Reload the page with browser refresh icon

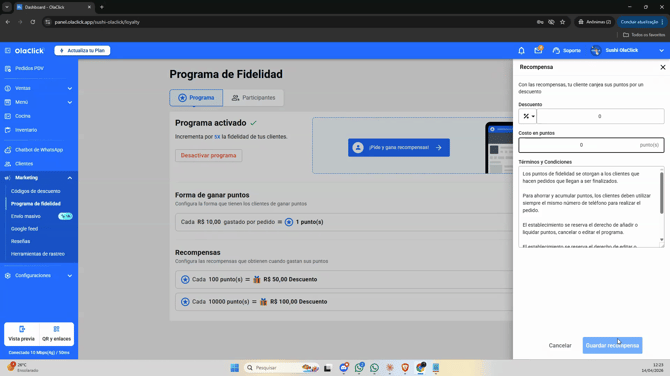(32, 22)
